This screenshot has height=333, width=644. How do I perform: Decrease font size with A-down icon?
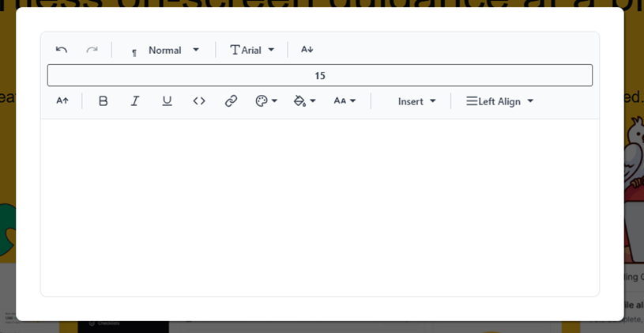point(307,50)
